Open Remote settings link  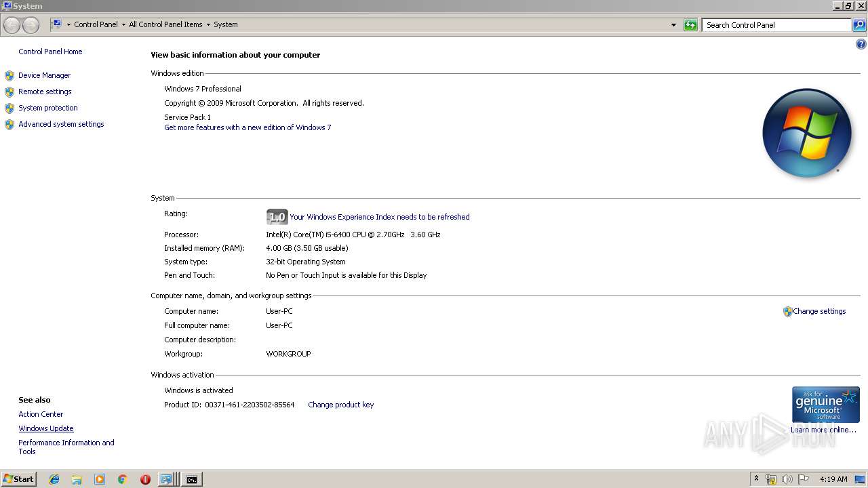pyautogui.click(x=45, y=91)
